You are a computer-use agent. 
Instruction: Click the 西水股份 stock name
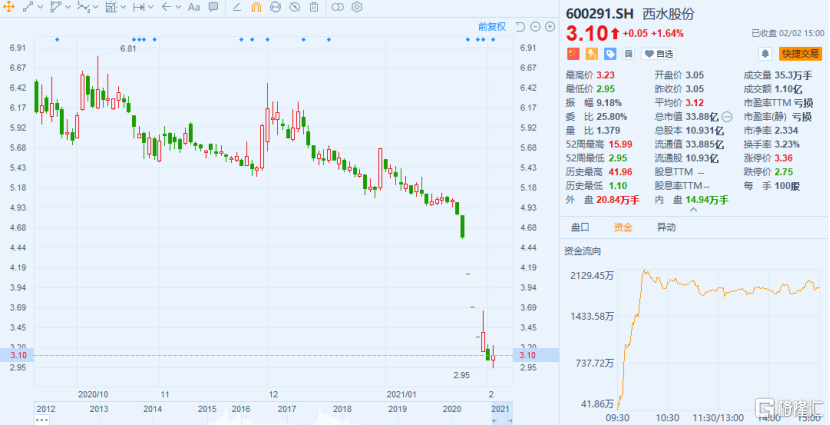pos(668,14)
